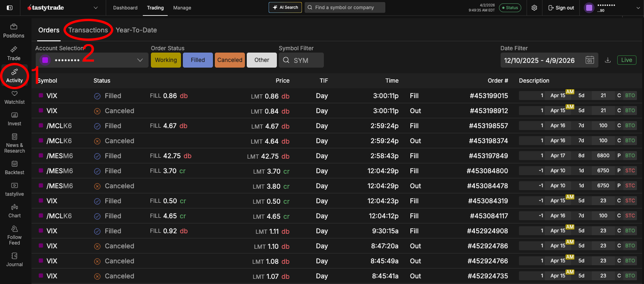
Task: Open tastylive in the sidebar
Action: (x=15, y=189)
